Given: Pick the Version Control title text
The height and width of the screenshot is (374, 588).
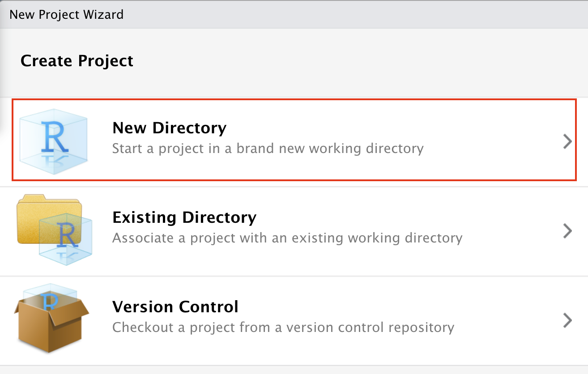Looking at the screenshot, I should pos(175,307).
